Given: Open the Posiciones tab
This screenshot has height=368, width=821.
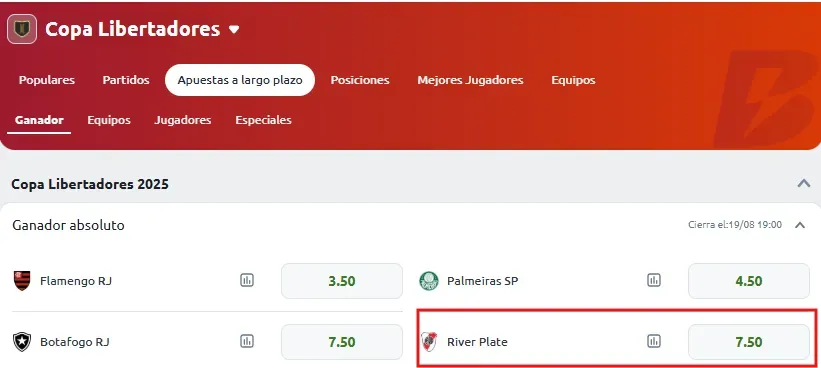Looking at the screenshot, I should click(x=360, y=80).
